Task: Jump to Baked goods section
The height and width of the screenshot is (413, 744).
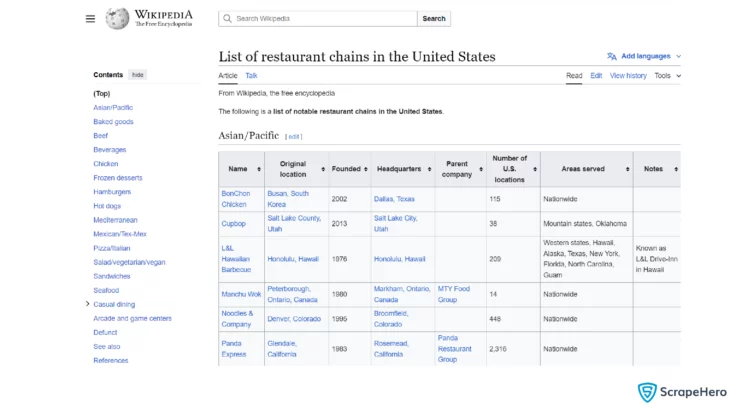Action: pyautogui.click(x=113, y=122)
